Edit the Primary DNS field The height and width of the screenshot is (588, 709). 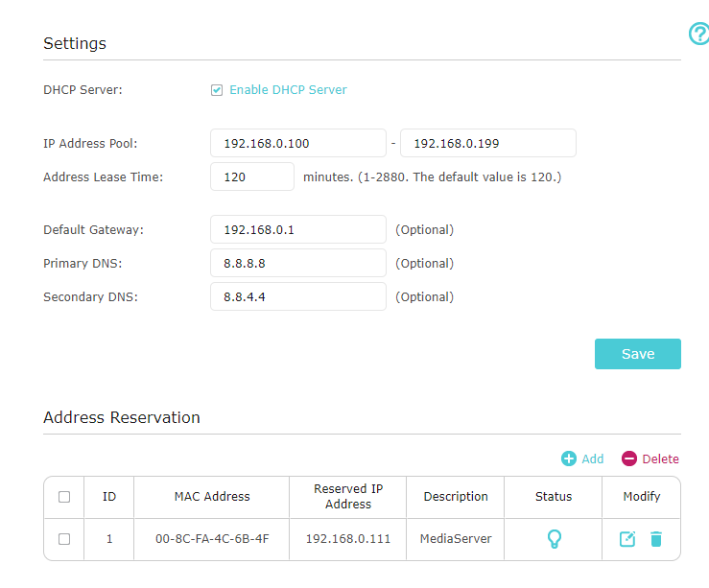click(x=298, y=263)
